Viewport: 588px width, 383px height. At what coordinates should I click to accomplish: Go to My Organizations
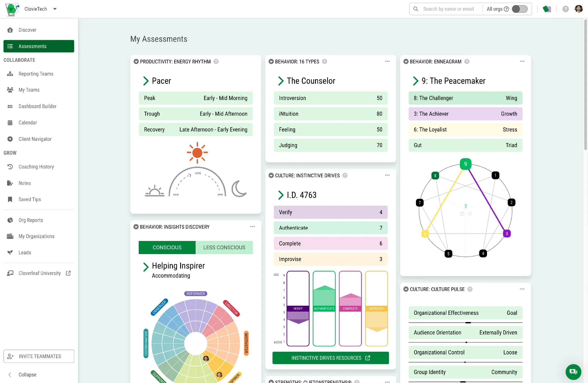pos(36,236)
